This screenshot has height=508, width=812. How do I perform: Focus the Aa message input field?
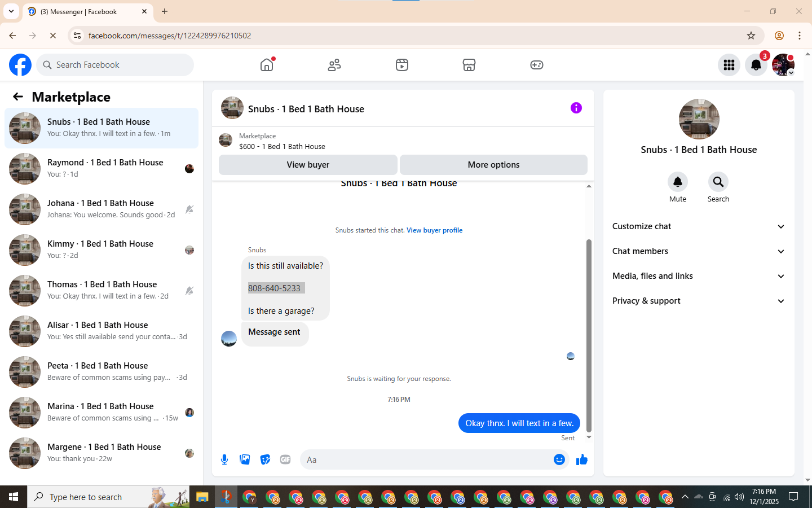tap(426, 459)
